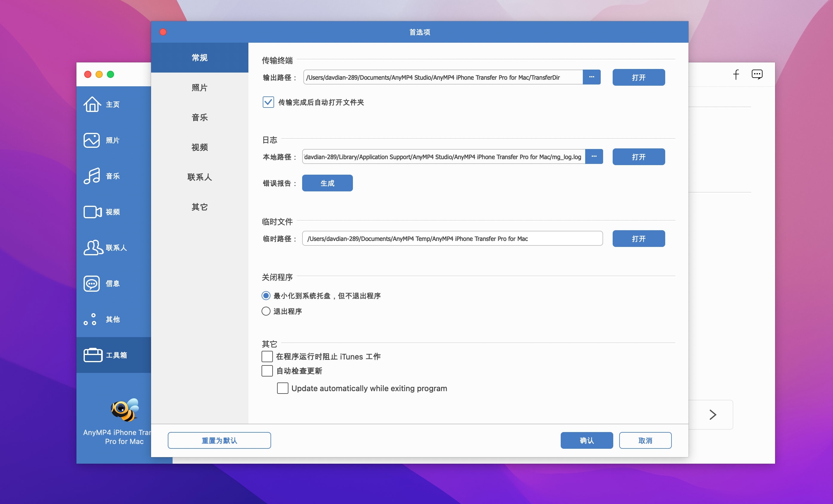Open feedback chat icon at top right
The height and width of the screenshot is (504, 833).
tap(757, 74)
